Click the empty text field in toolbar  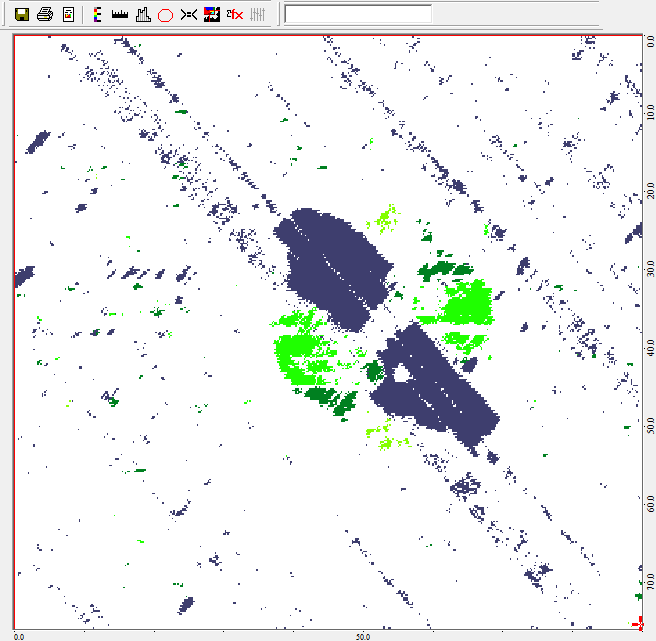pos(358,14)
